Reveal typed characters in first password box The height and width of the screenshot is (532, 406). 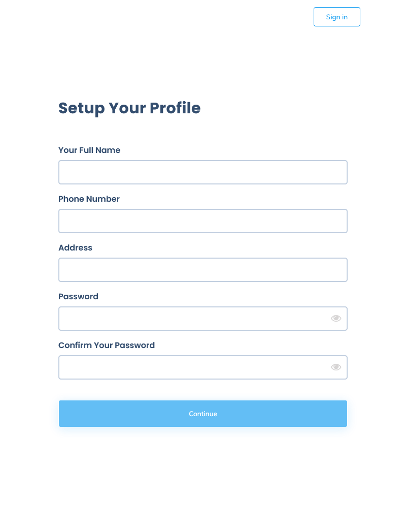[x=336, y=318]
